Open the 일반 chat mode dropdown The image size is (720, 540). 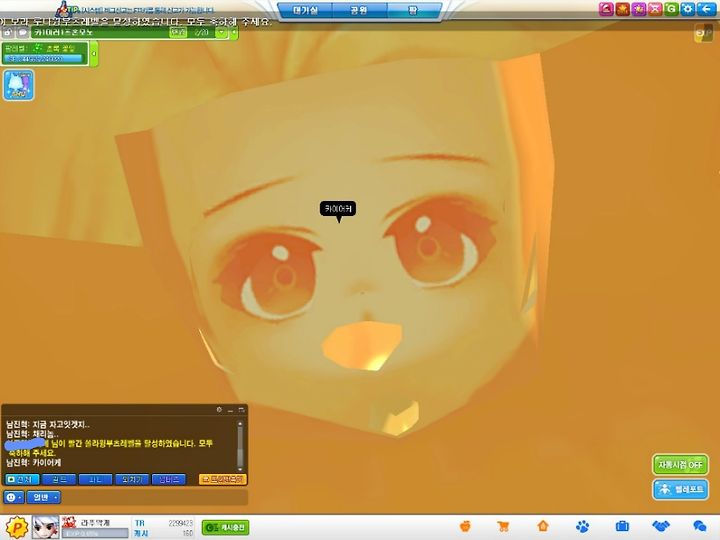click(x=44, y=497)
